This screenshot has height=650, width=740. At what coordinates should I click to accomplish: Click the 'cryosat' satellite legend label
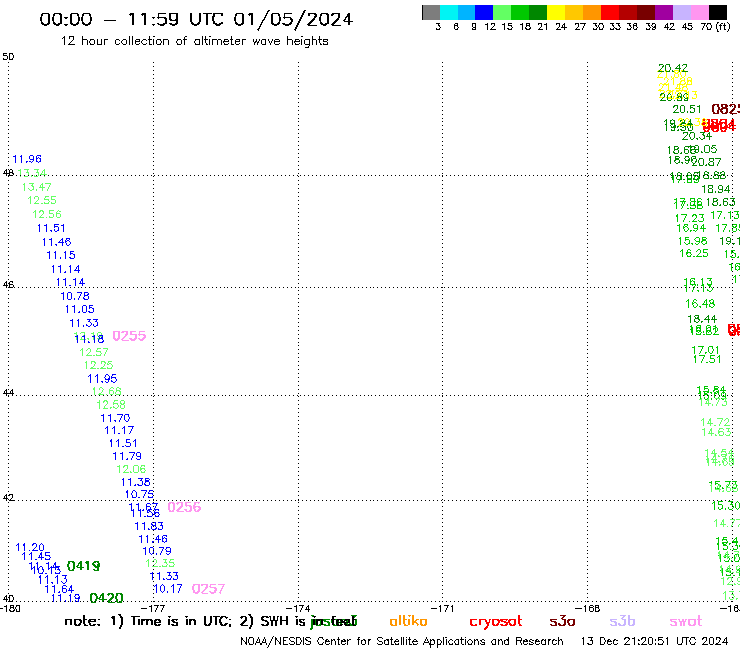pos(496,621)
